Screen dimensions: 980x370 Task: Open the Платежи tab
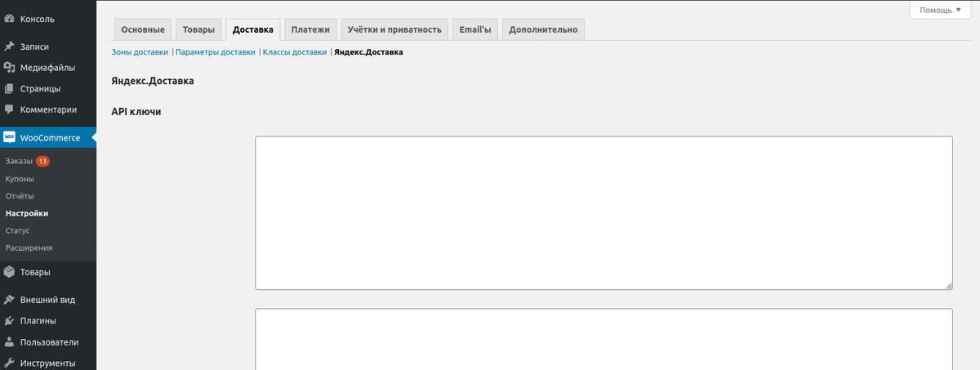click(x=311, y=29)
